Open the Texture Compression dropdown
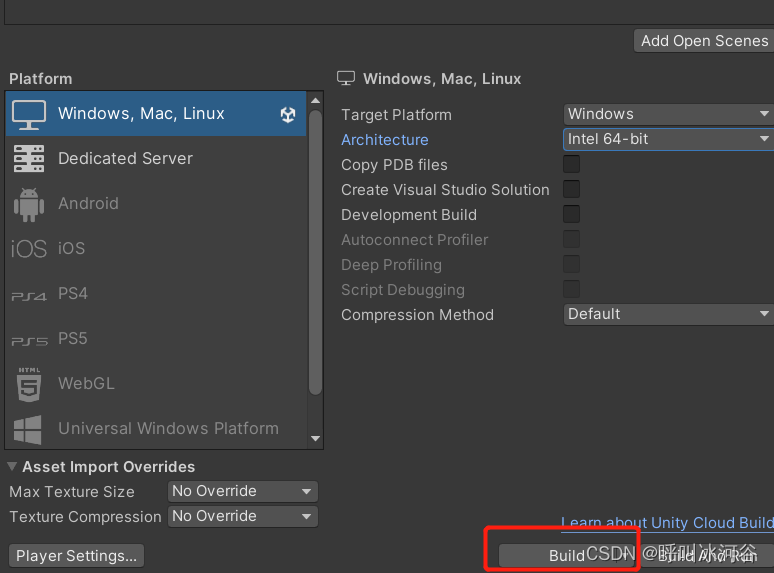The image size is (774, 573). coord(243,516)
